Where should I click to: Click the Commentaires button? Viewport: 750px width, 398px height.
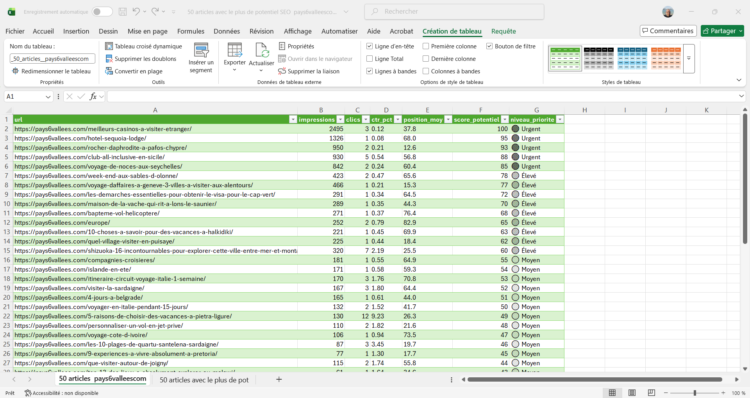click(x=668, y=31)
